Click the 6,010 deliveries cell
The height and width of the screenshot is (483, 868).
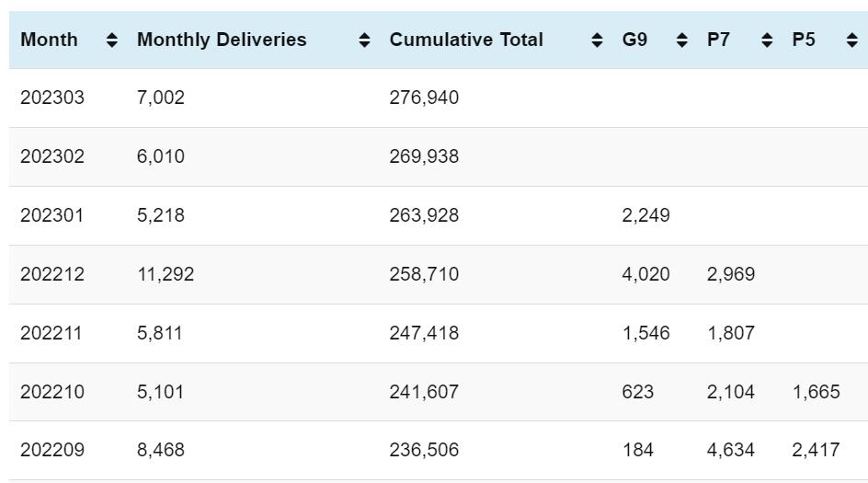[x=161, y=156]
